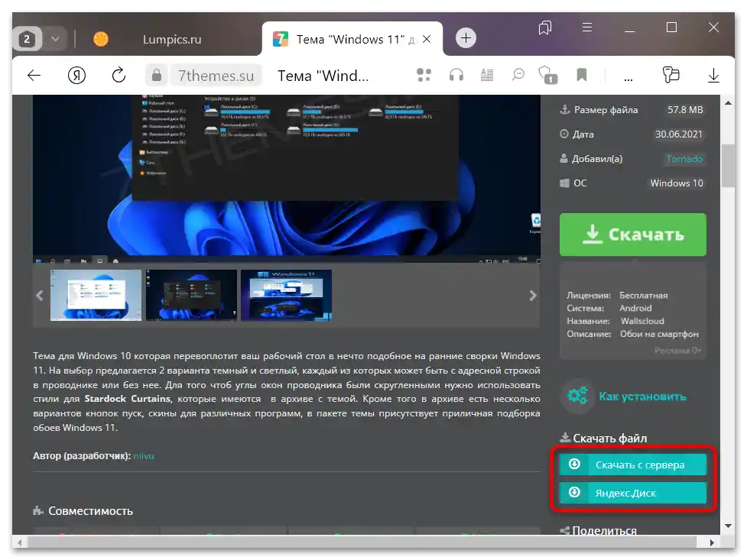Show previous gallery thumbnails with left arrow
This screenshot has width=747, height=560.
40,296
